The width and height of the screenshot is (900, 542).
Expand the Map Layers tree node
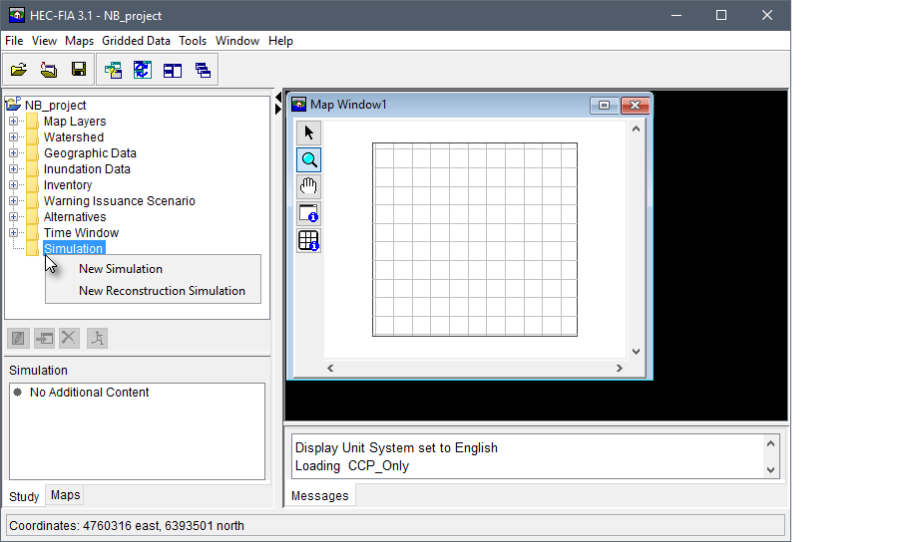14,122
